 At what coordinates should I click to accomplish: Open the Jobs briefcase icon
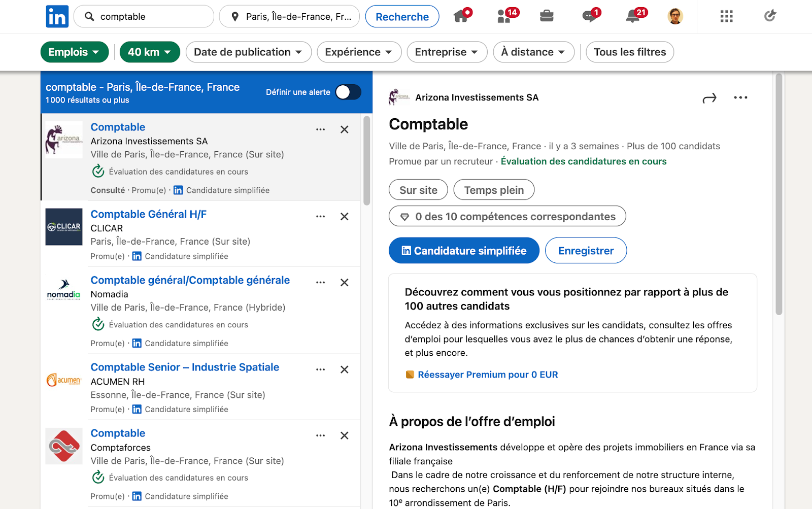coord(547,16)
